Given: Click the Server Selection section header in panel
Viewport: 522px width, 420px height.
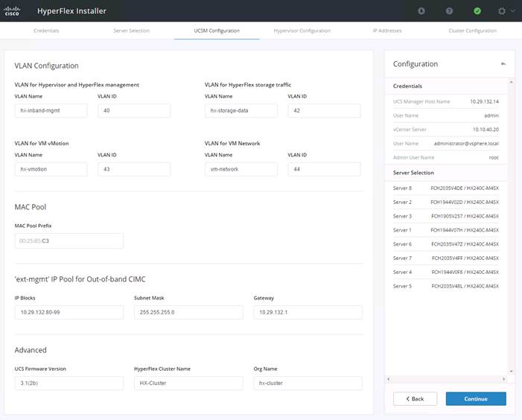Looking at the screenshot, I should click(413, 173).
